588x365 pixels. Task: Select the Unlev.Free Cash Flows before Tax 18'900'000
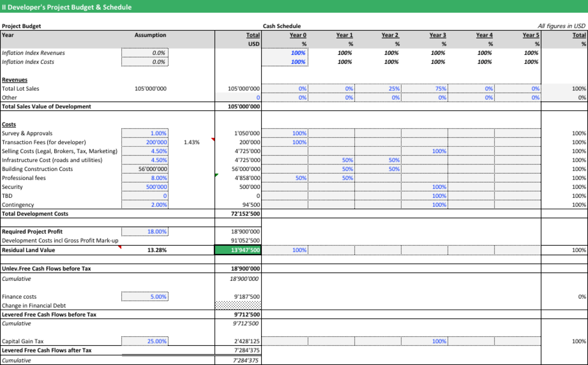pos(245,268)
